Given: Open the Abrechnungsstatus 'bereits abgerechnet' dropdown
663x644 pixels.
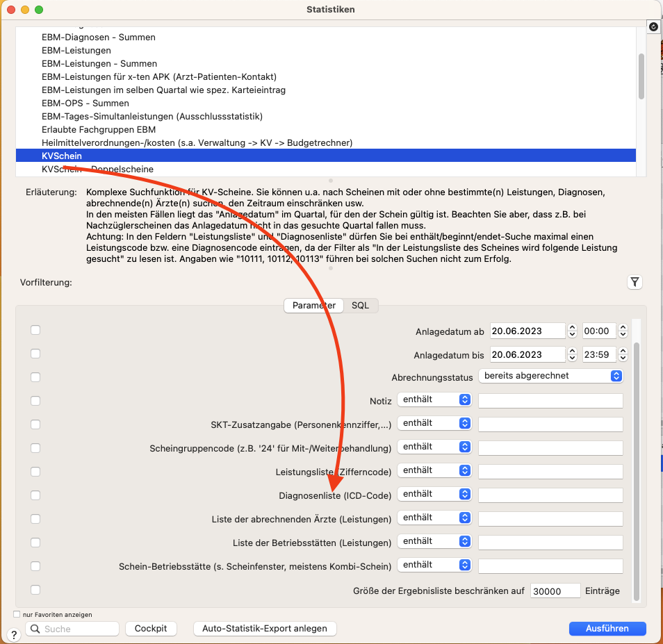Looking at the screenshot, I should [551, 376].
